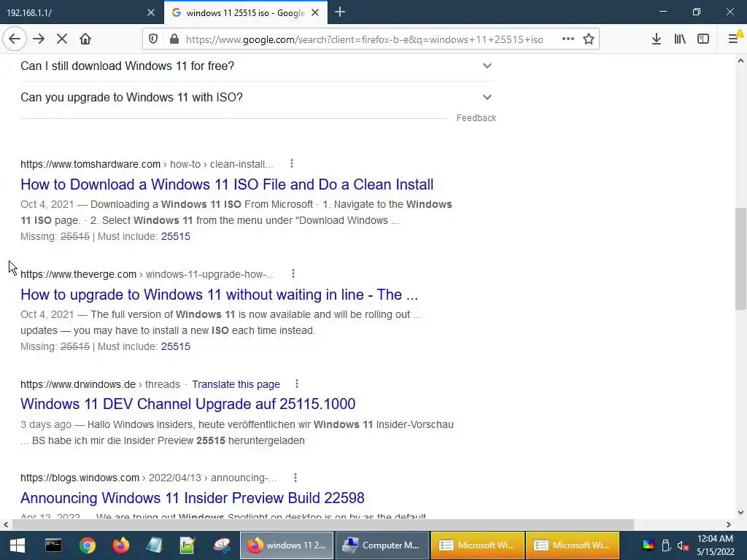Open the notebook app taskbar icon
The height and width of the screenshot is (560, 747).
155,545
